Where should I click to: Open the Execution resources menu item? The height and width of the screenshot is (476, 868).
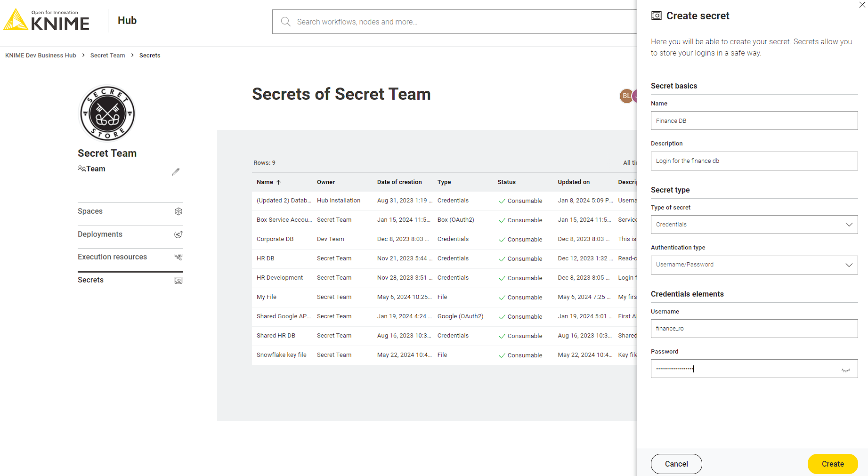(130, 257)
